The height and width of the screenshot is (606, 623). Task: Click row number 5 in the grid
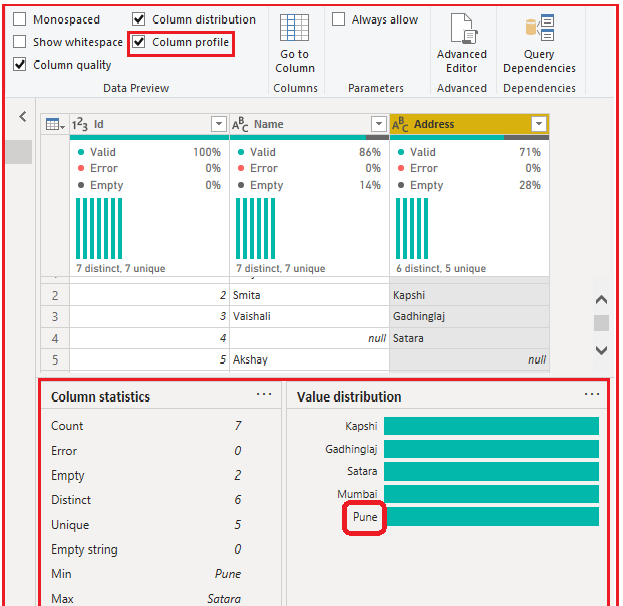click(55, 360)
